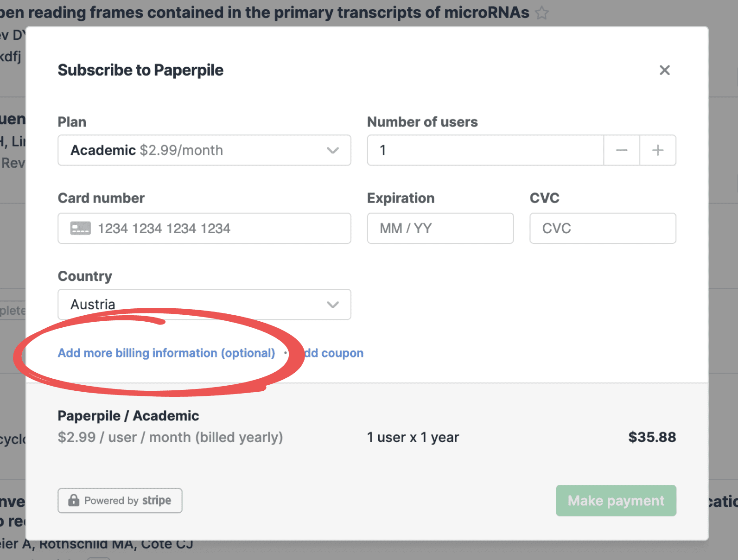This screenshot has height=560, width=738.
Task: Expand the Plan chevron arrow
Action: [x=332, y=150]
